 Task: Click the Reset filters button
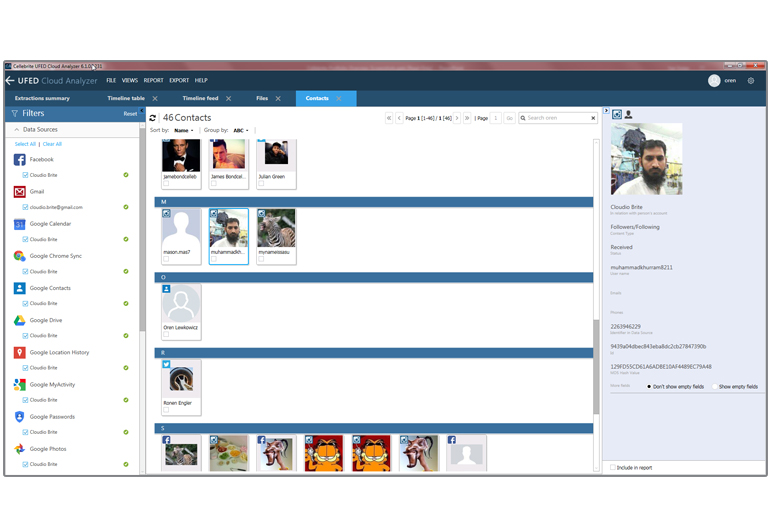point(130,114)
